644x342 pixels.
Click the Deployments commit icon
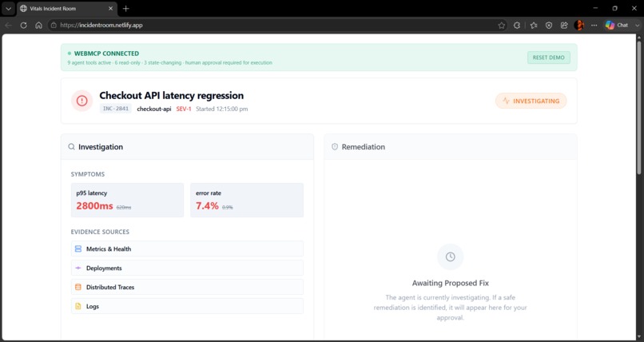(x=78, y=268)
